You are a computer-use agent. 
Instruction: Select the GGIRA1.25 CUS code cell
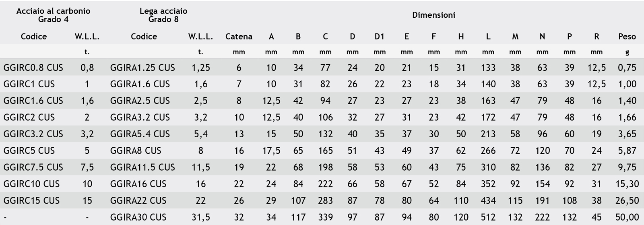pyautogui.click(x=142, y=68)
